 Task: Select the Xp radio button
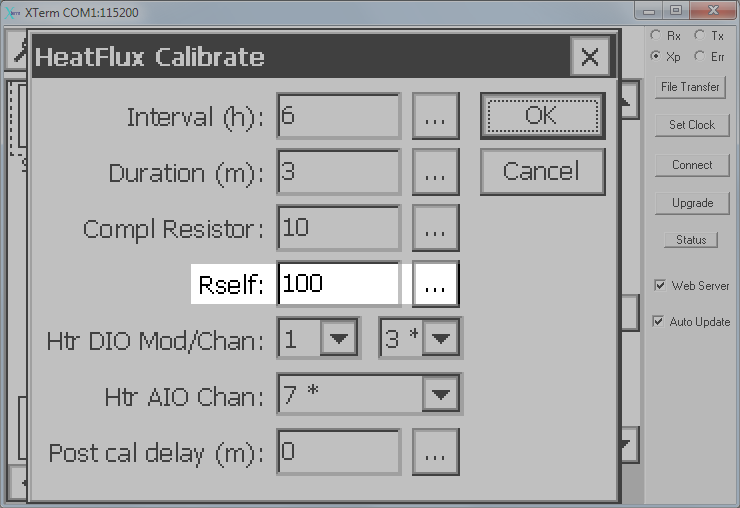[x=656, y=56]
